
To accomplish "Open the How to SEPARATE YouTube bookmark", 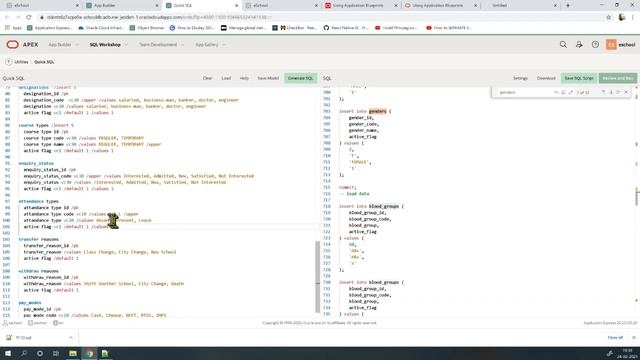I will [449, 28].
